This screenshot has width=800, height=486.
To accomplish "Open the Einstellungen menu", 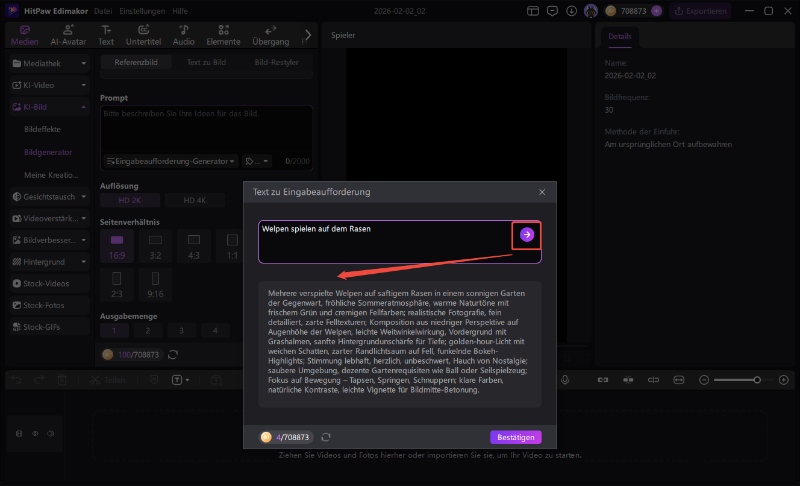I will click(x=142, y=10).
